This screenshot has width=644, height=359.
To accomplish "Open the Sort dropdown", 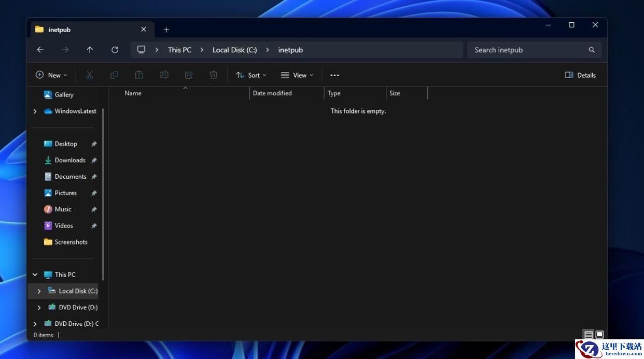I will click(x=251, y=75).
